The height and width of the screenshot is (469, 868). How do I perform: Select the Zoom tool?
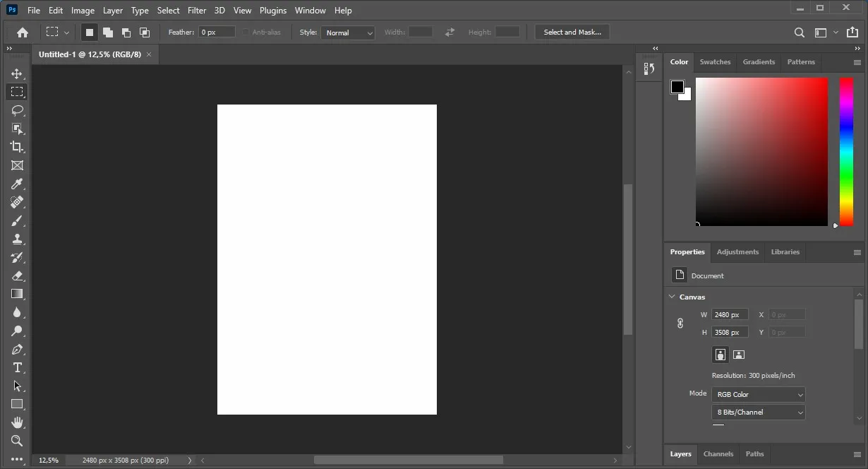17,441
